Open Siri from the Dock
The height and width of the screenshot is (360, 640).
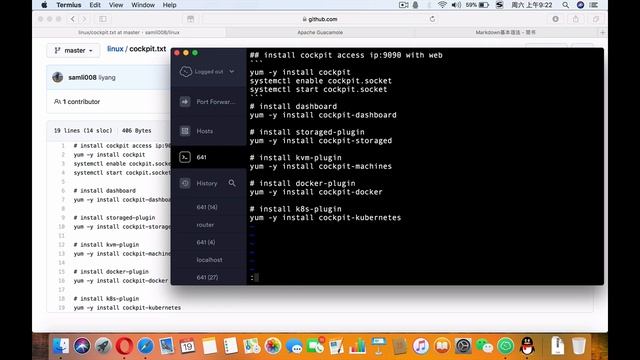click(82, 346)
